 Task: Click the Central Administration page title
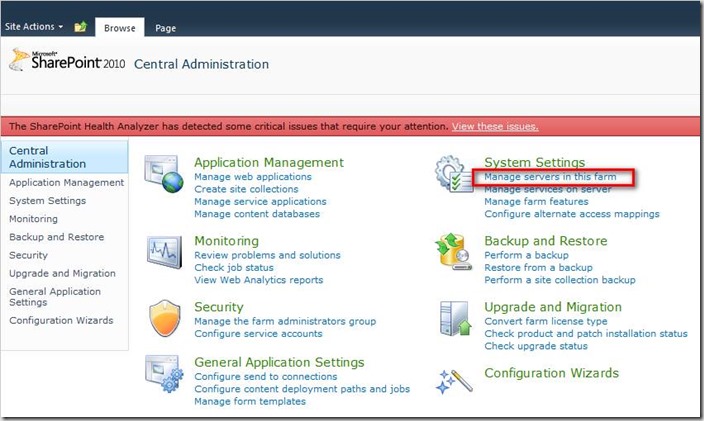(x=202, y=64)
